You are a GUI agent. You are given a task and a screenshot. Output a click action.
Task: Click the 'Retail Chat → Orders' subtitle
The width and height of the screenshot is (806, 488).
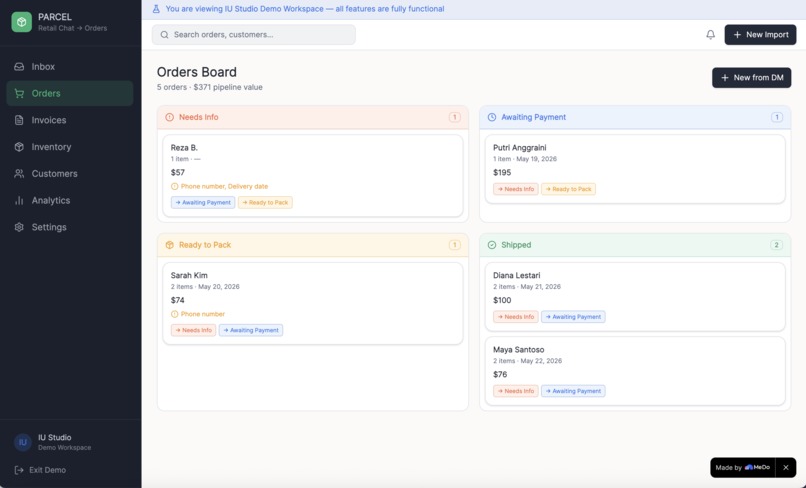[72, 28]
